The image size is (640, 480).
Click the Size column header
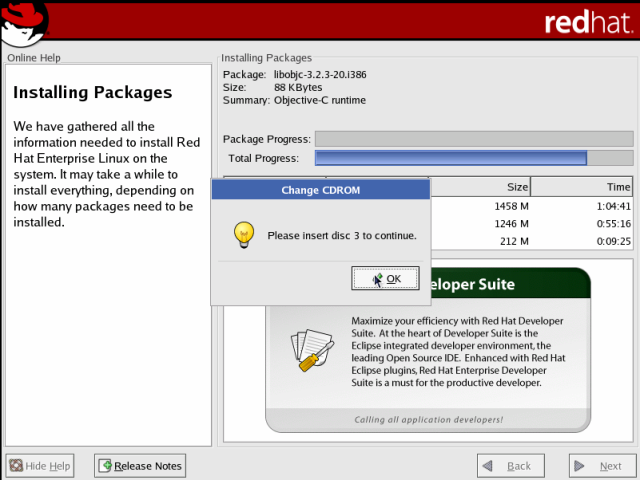tap(480, 187)
